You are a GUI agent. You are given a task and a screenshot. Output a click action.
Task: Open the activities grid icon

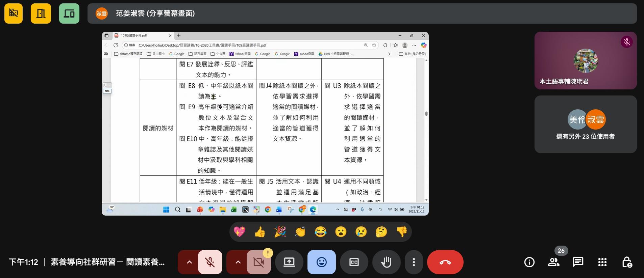(x=602, y=262)
